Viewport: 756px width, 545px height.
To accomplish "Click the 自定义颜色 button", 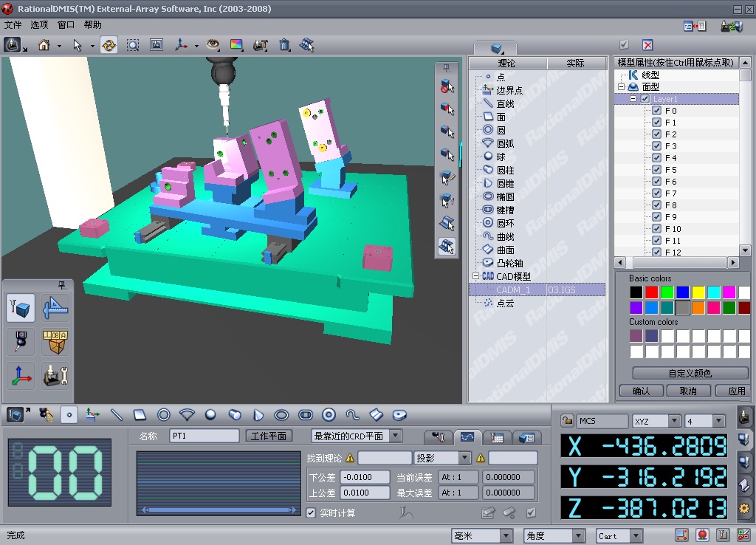I will (x=690, y=373).
